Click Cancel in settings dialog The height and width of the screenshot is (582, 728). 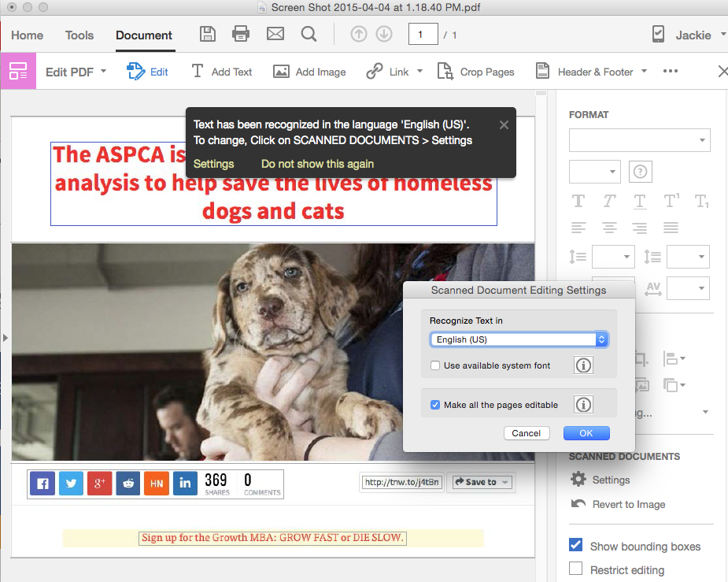(526, 433)
